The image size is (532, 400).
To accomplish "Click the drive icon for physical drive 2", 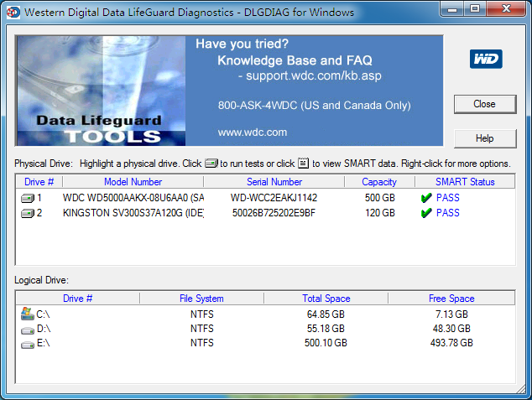I will pyautogui.click(x=28, y=213).
